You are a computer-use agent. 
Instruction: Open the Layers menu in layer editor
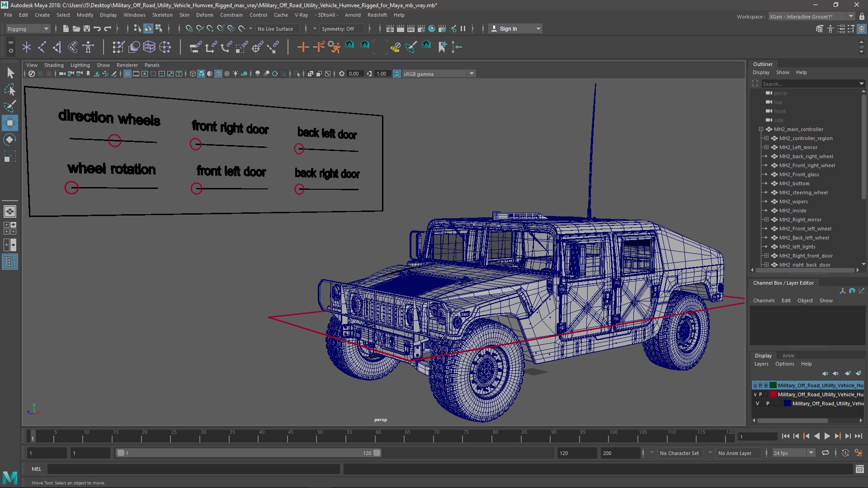coord(761,364)
